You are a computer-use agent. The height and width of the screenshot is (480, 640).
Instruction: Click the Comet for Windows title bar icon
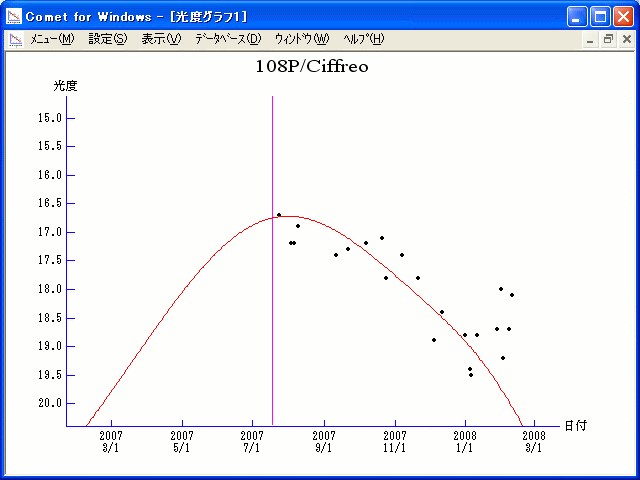pyautogui.click(x=15, y=16)
